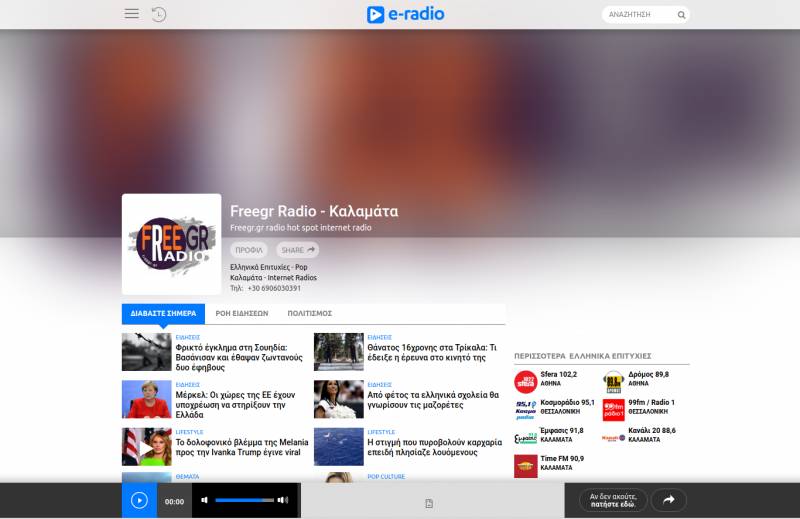Viewport: 800px width, 519px height.
Task: Click 'Καλαμάτα - Internet Radios' location text
Action: click(273, 278)
